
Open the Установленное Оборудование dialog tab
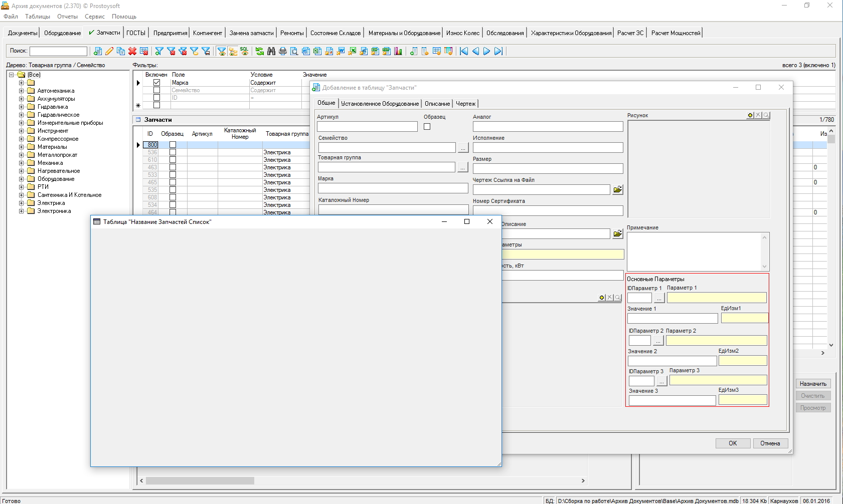pos(380,104)
